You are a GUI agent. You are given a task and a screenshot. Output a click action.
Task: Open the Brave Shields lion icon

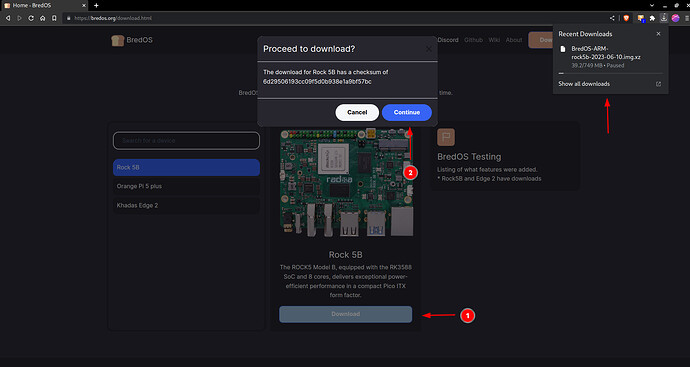(626, 18)
